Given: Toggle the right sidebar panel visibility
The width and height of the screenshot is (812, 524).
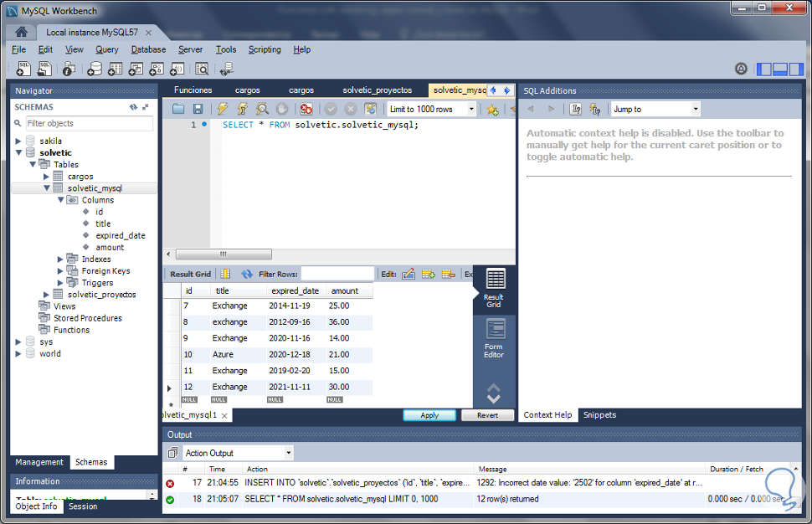Looking at the screenshot, I should coord(796,69).
